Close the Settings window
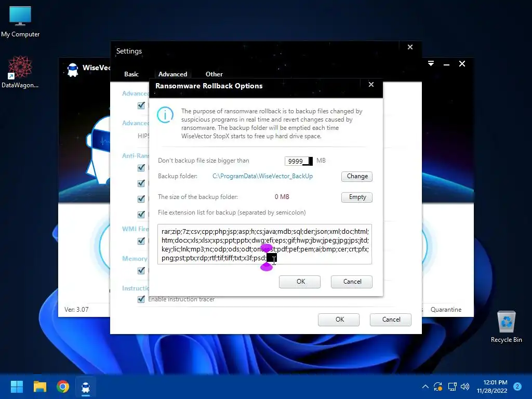The image size is (532, 399). 410,47
